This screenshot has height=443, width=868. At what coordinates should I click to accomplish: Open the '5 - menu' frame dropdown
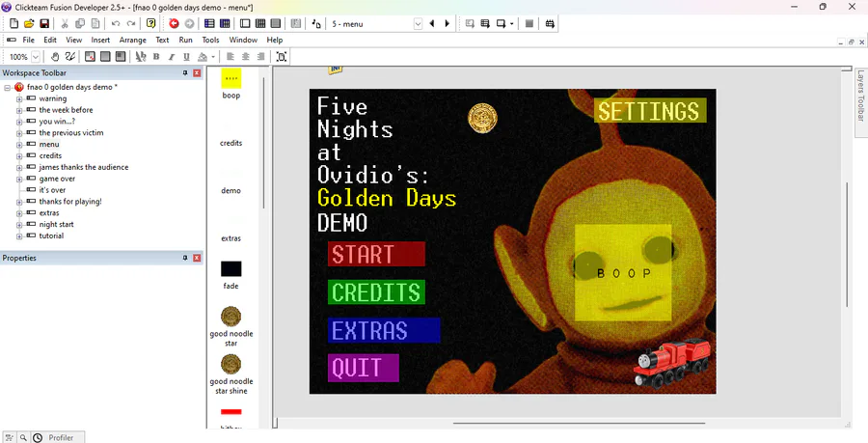click(x=418, y=24)
